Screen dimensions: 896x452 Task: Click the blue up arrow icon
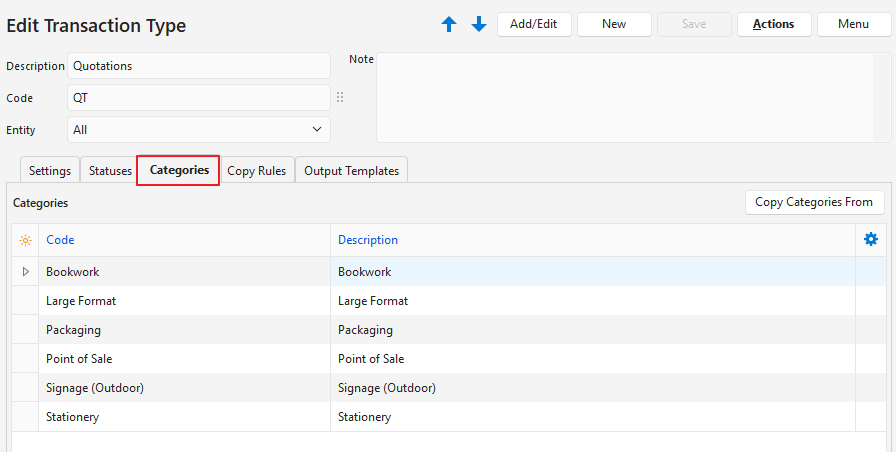[449, 25]
